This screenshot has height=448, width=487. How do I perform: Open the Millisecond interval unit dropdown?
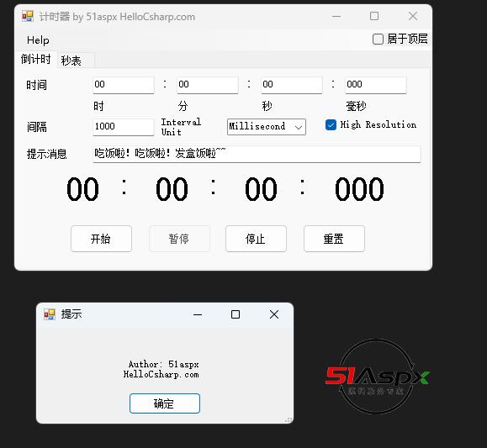(267, 127)
